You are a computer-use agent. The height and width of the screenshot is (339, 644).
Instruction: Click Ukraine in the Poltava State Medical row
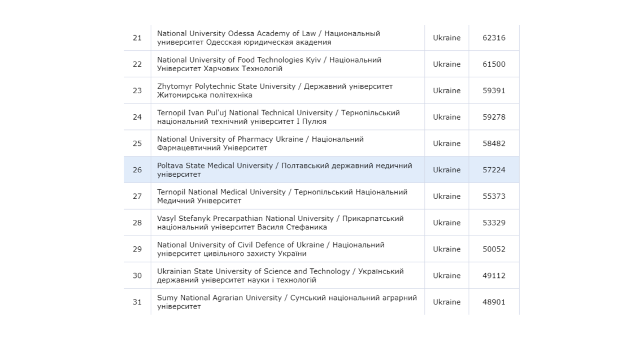(446, 169)
